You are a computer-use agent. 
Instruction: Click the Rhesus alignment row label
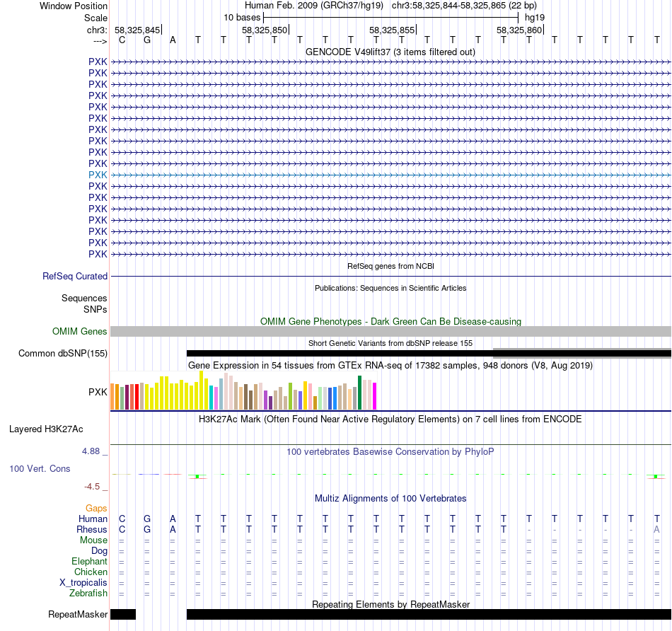click(92, 530)
